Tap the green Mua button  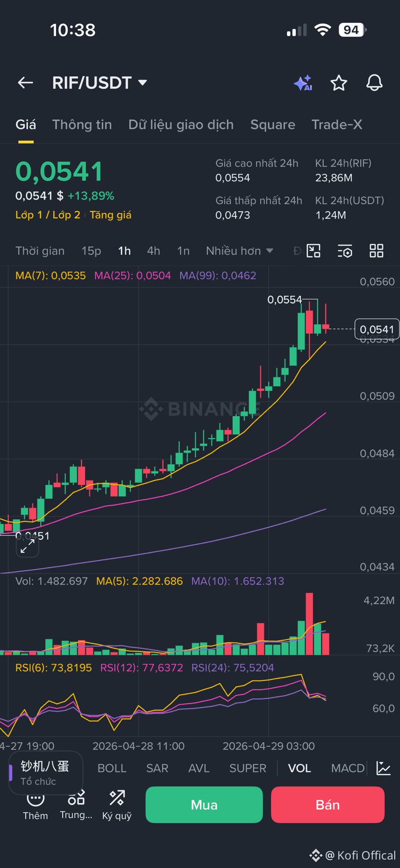coord(204,805)
